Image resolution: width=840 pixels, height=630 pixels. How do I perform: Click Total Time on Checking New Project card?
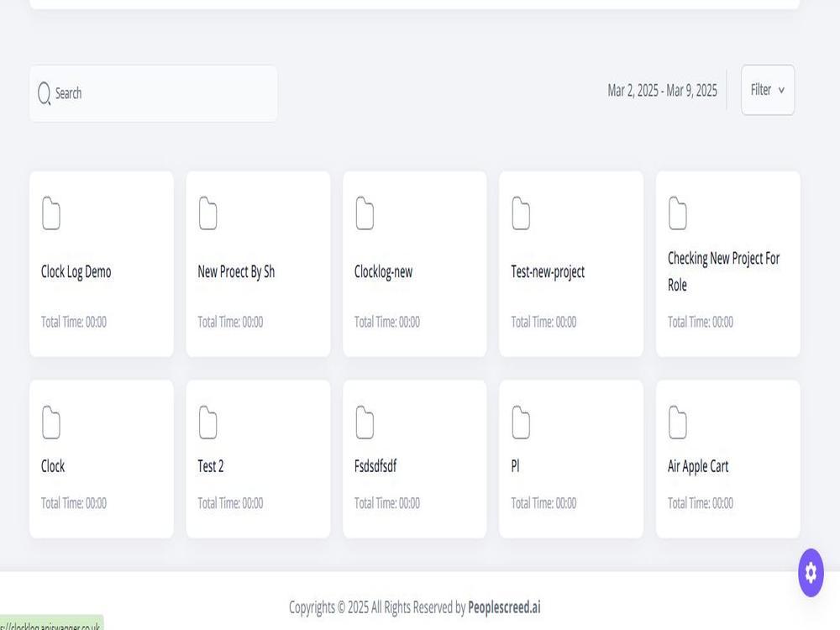click(701, 322)
